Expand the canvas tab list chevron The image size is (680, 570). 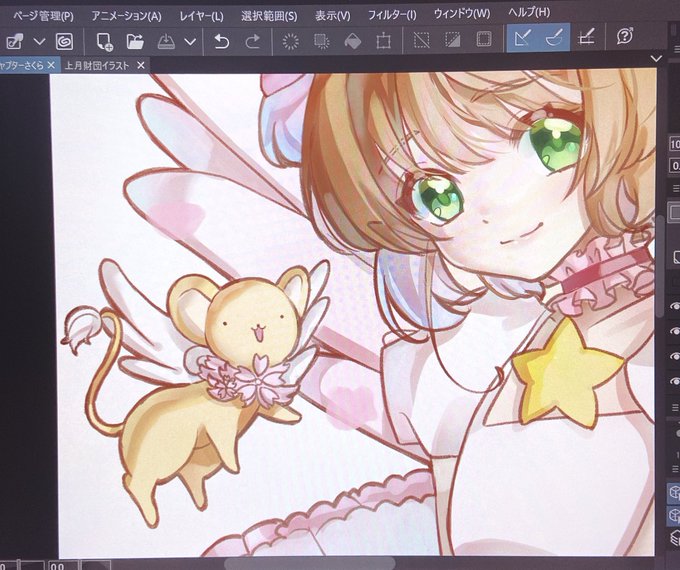pyautogui.click(x=656, y=58)
